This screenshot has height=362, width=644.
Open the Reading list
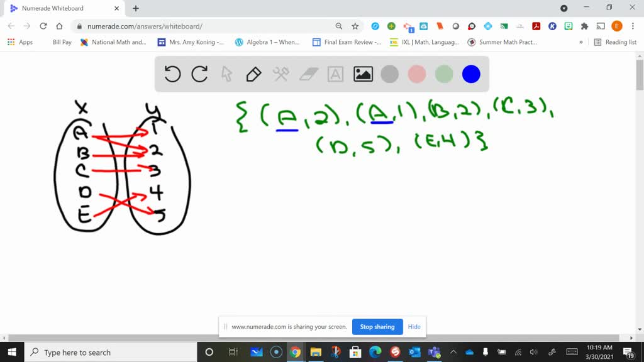[618, 42]
